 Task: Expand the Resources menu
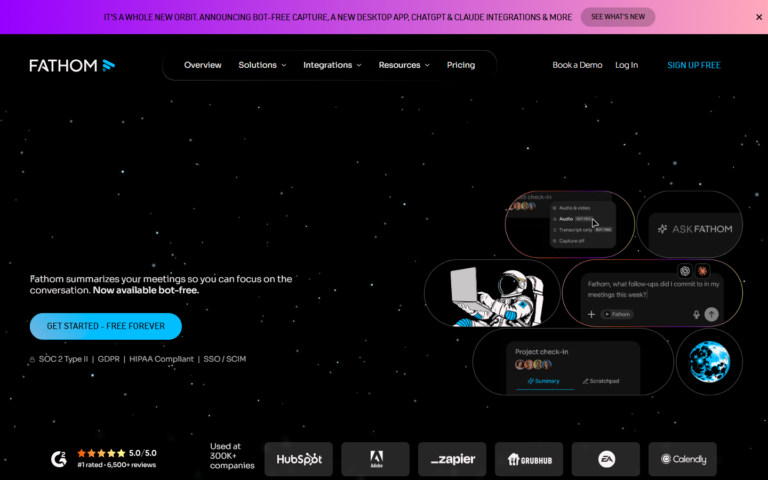404,65
